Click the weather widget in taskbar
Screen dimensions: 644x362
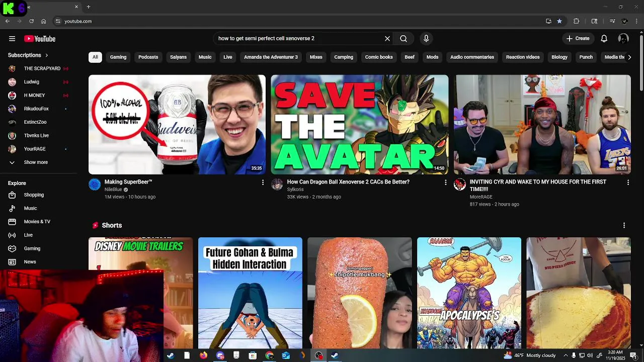click(529, 355)
